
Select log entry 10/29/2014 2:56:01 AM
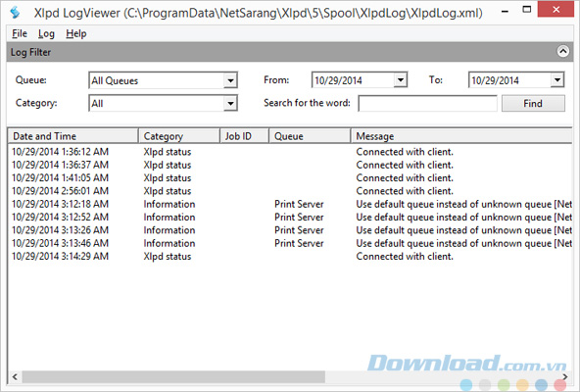click(x=290, y=191)
